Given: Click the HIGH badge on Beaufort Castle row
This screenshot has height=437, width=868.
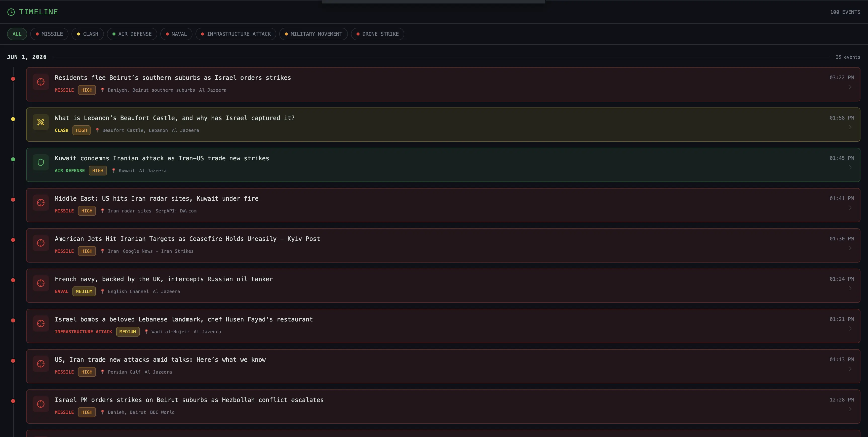Looking at the screenshot, I should [81, 130].
